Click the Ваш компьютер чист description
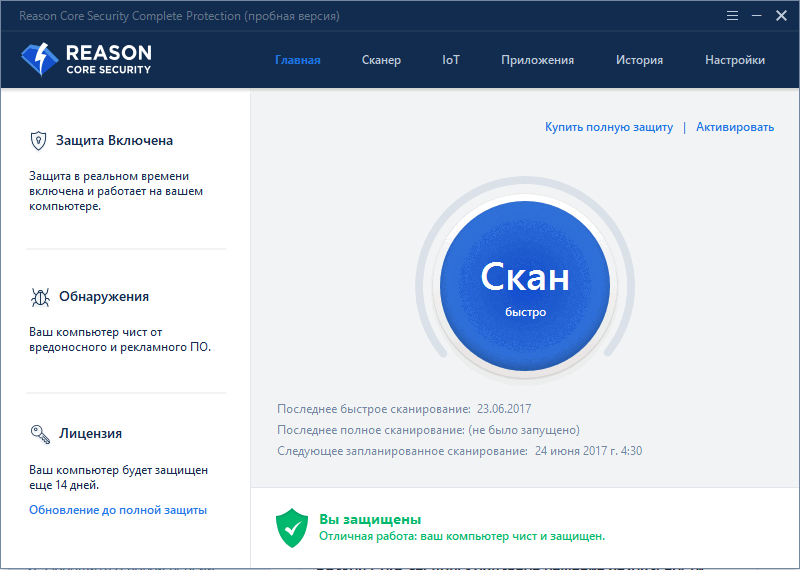 tap(120, 339)
